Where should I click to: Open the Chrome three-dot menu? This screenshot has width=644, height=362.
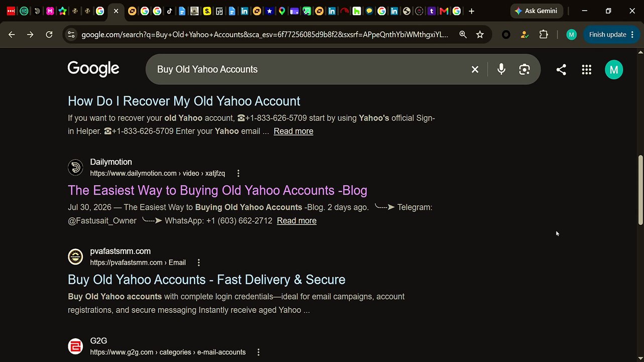632,35
